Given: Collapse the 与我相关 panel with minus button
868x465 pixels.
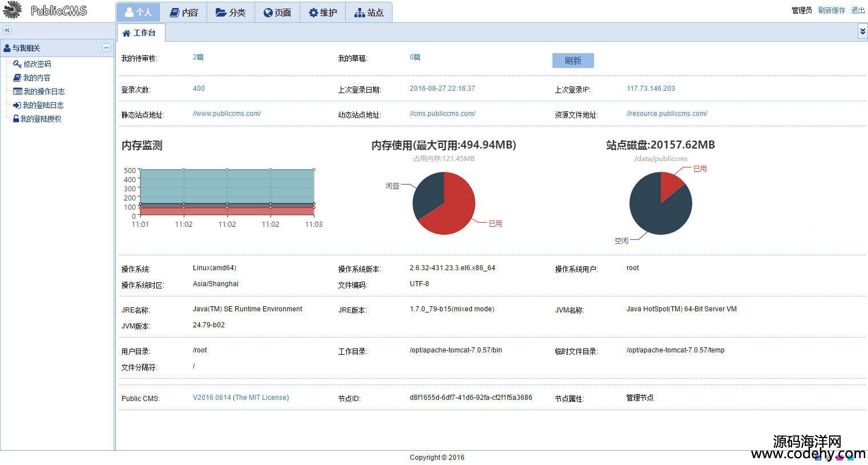Looking at the screenshot, I should click(106, 48).
